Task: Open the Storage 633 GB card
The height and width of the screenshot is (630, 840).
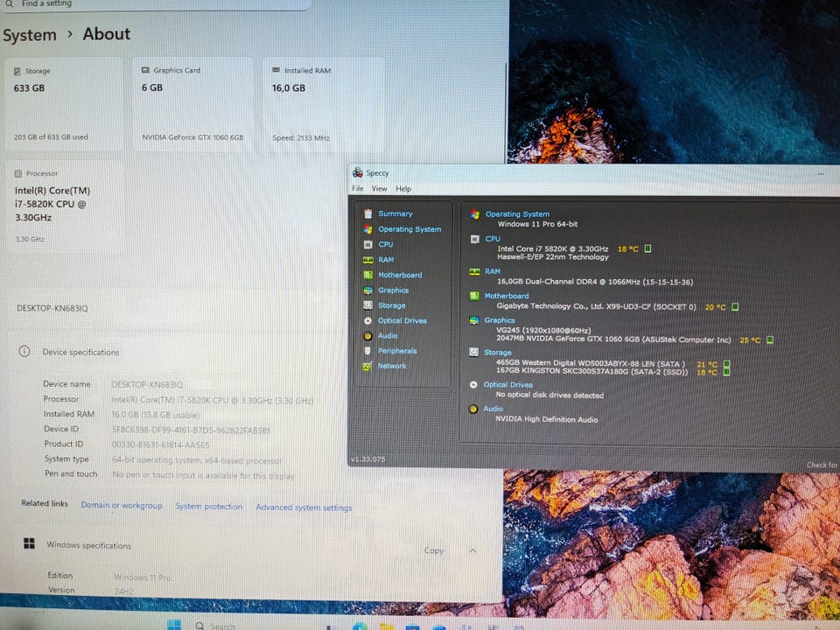Action: [x=64, y=104]
